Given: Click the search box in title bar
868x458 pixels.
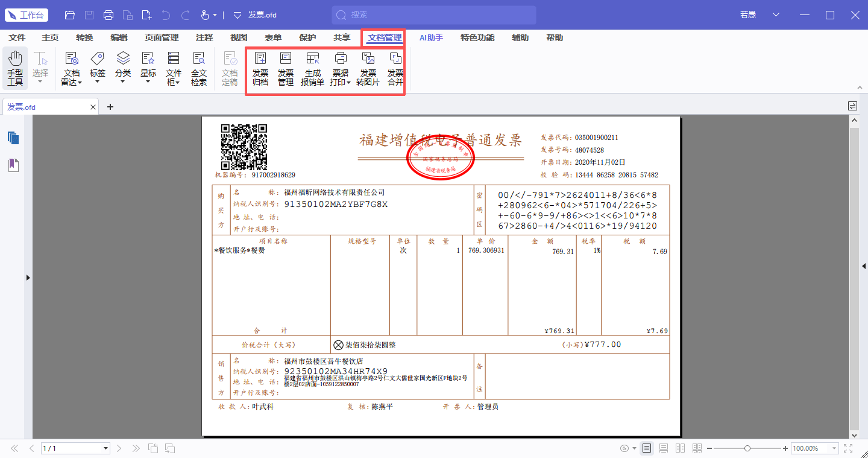Looking at the screenshot, I should 433,15.
